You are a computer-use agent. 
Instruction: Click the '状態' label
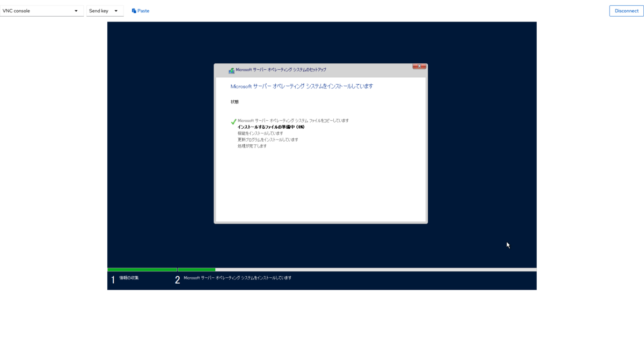[235, 102]
